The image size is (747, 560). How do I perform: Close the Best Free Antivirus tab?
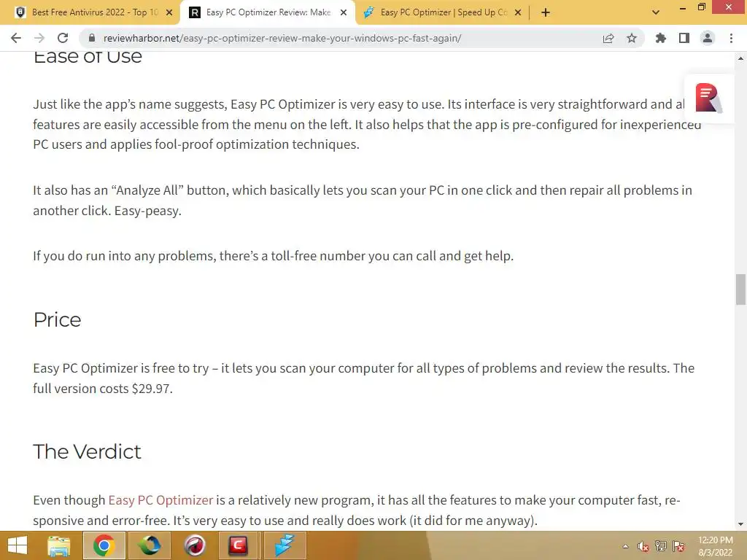(169, 12)
